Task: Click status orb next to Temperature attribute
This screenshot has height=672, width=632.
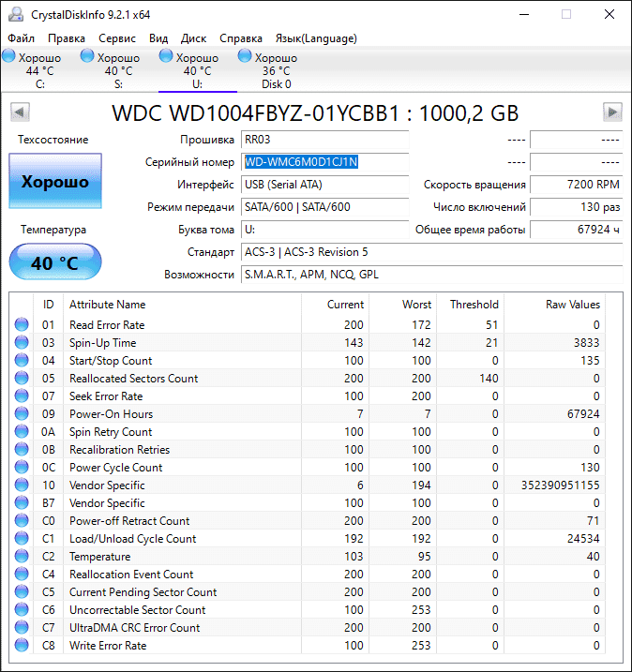Action: (x=22, y=557)
